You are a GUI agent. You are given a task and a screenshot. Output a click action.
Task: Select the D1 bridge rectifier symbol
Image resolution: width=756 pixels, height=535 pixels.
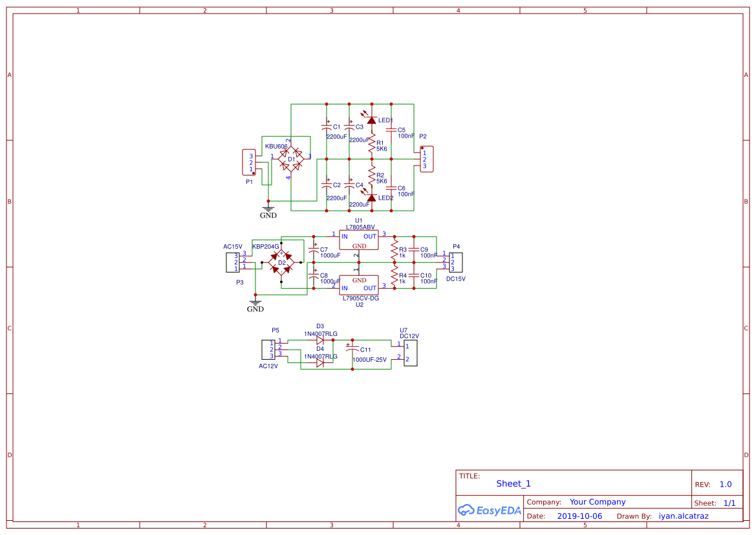click(x=291, y=159)
